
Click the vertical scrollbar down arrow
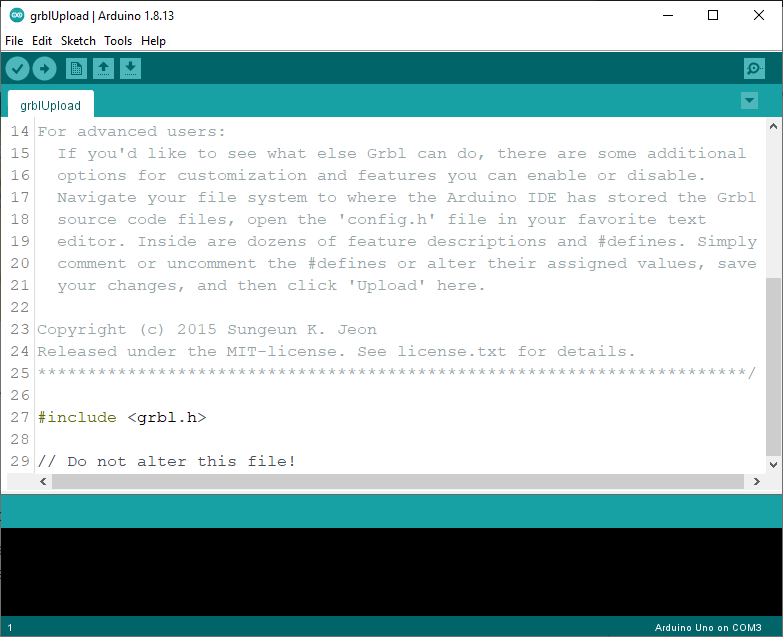click(x=773, y=464)
